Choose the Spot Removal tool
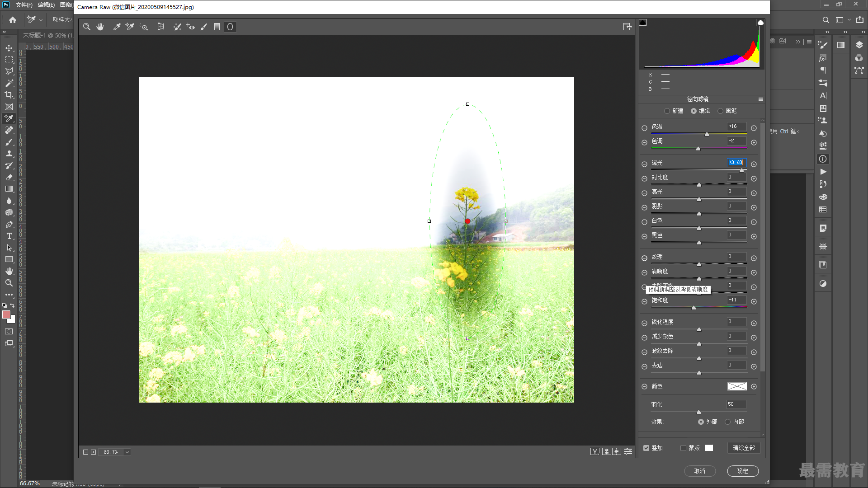 point(177,27)
